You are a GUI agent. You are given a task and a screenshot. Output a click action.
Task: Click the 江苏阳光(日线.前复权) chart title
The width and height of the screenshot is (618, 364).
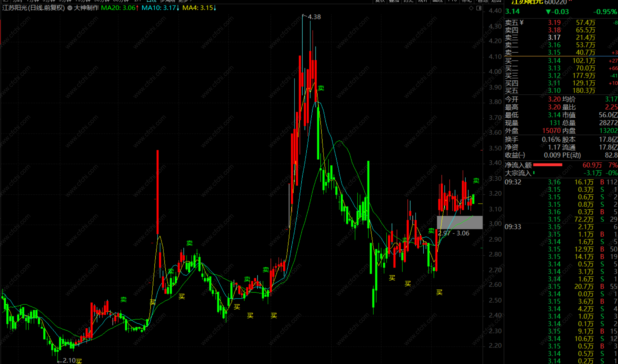[33, 8]
